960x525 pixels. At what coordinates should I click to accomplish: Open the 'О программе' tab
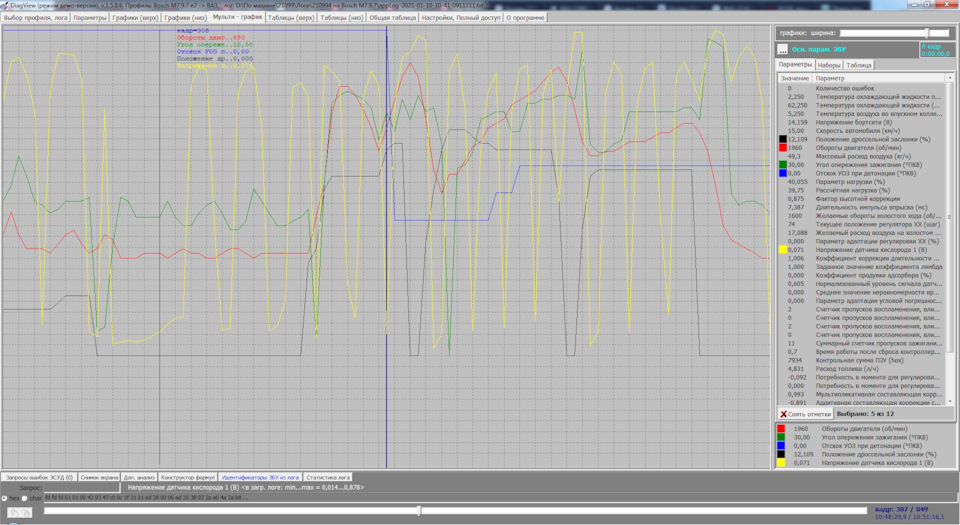(x=525, y=18)
